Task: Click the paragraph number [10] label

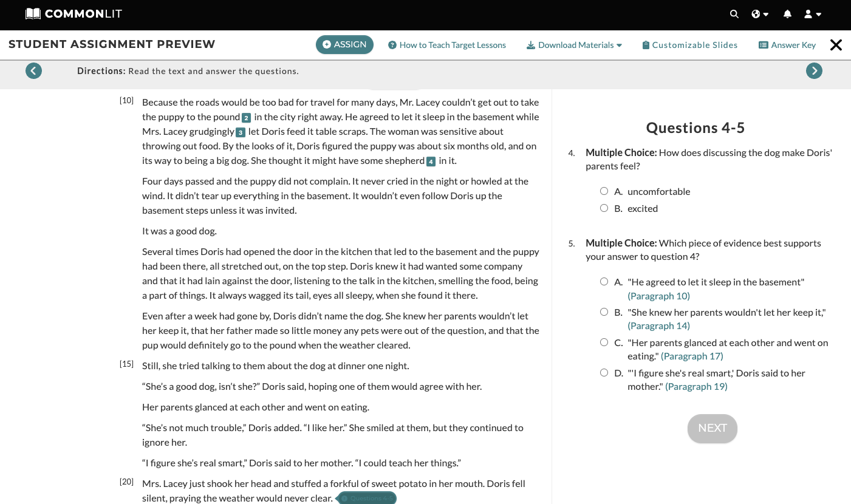Action: (126, 100)
